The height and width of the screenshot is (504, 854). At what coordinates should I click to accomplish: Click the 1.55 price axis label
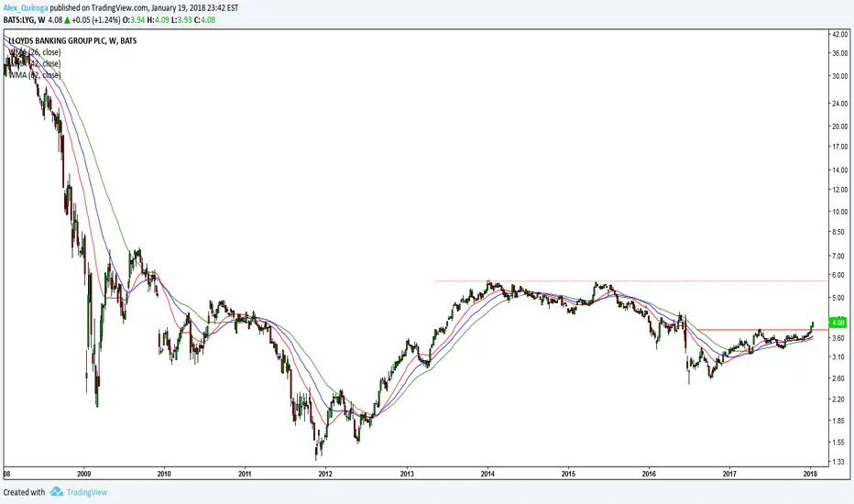[x=838, y=443]
